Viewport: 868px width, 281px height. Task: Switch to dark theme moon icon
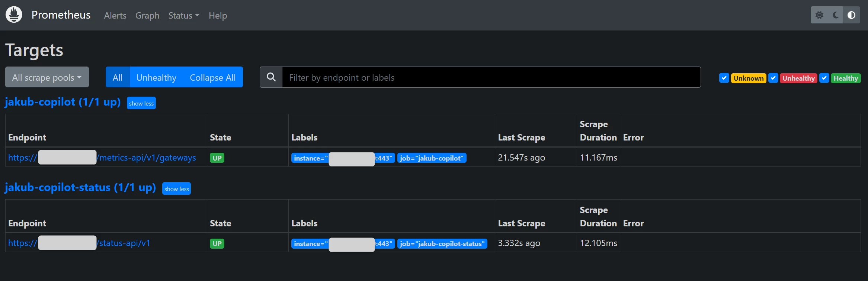tap(836, 15)
